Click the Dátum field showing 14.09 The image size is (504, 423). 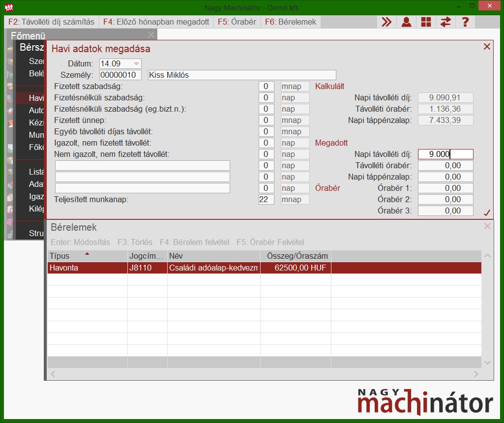point(120,63)
